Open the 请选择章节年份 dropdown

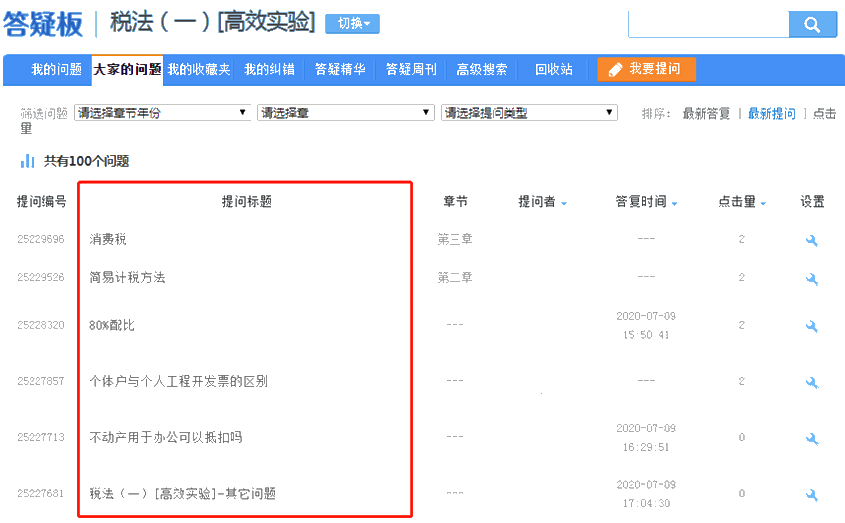click(162, 113)
